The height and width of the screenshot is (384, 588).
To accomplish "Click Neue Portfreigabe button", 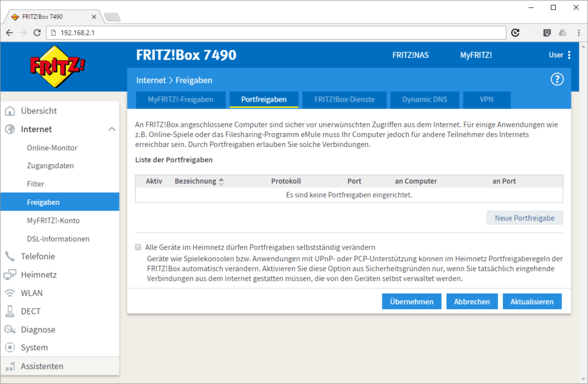I will click(x=525, y=218).
